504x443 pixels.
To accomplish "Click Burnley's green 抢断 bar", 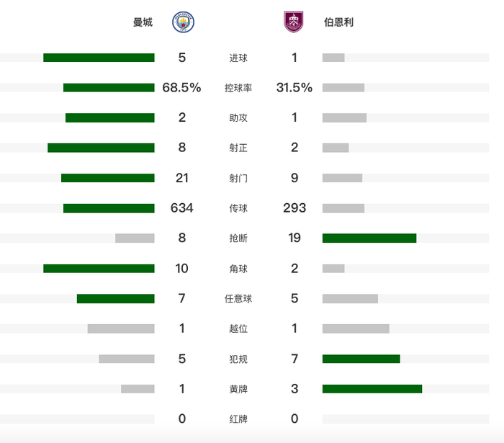I will (x=369, y=238).
